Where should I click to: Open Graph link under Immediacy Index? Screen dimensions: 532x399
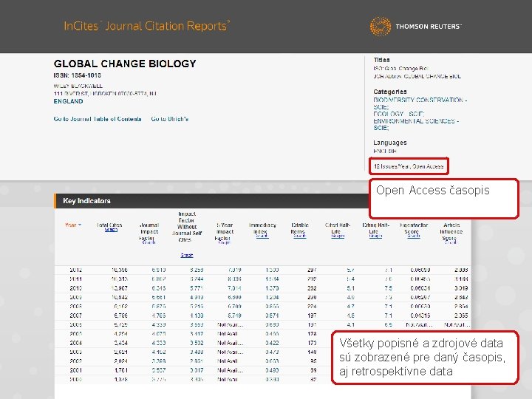tap(262, 236)
